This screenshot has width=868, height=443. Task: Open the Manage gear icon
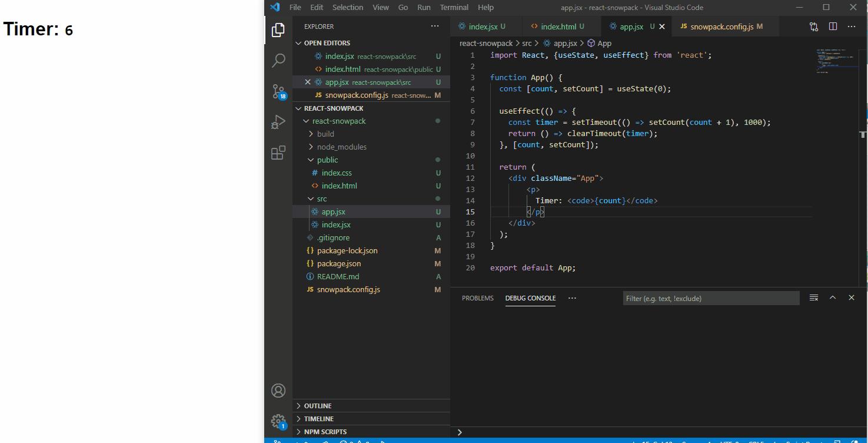[278, 421]
